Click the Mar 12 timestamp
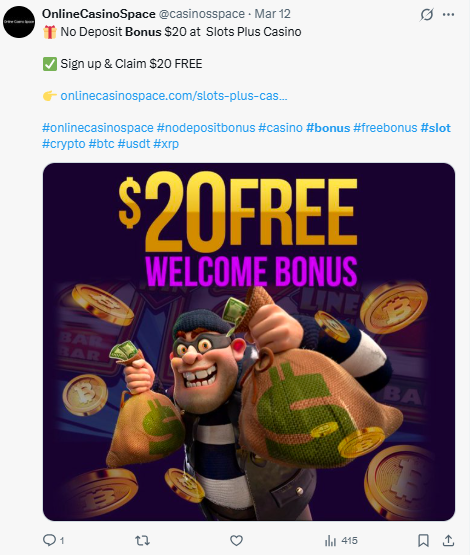The height and width of the screenshot is (555, 474). tap(272, 14)
